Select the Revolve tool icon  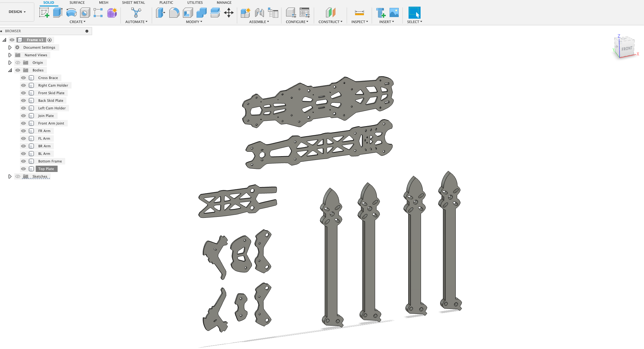point(71,13)
